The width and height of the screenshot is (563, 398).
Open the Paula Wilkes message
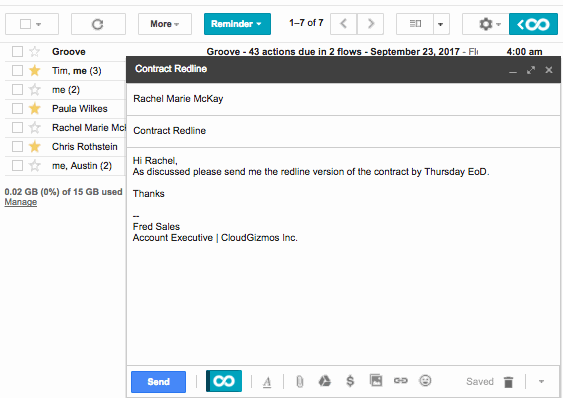click(80, 108)
